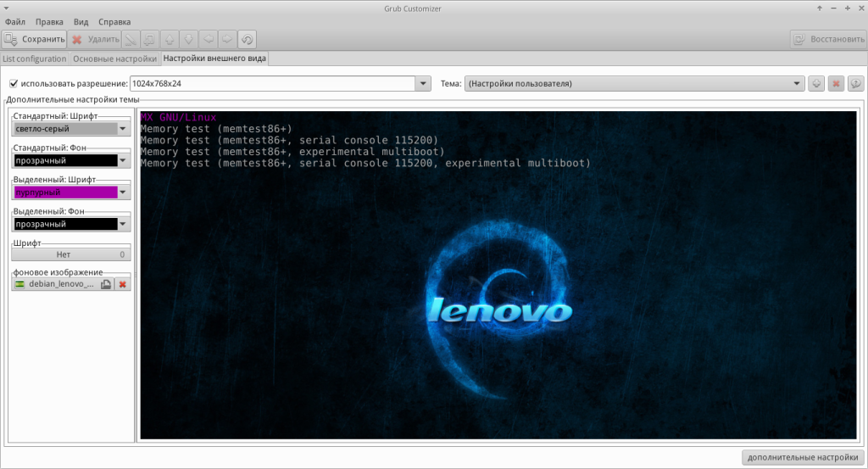Click the move down arrow toolbar icon
868x469 pixels.
pyautogui.click(x=188, y=39)
